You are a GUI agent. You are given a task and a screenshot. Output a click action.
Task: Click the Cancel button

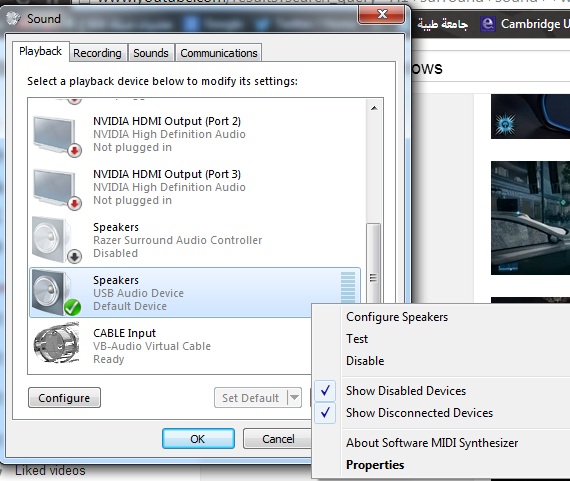tap(278, 439)
